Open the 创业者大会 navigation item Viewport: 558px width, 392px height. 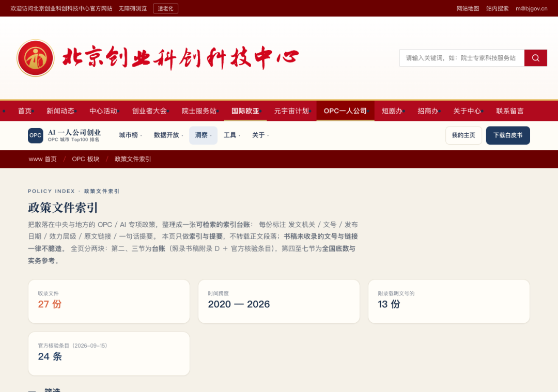149,111
